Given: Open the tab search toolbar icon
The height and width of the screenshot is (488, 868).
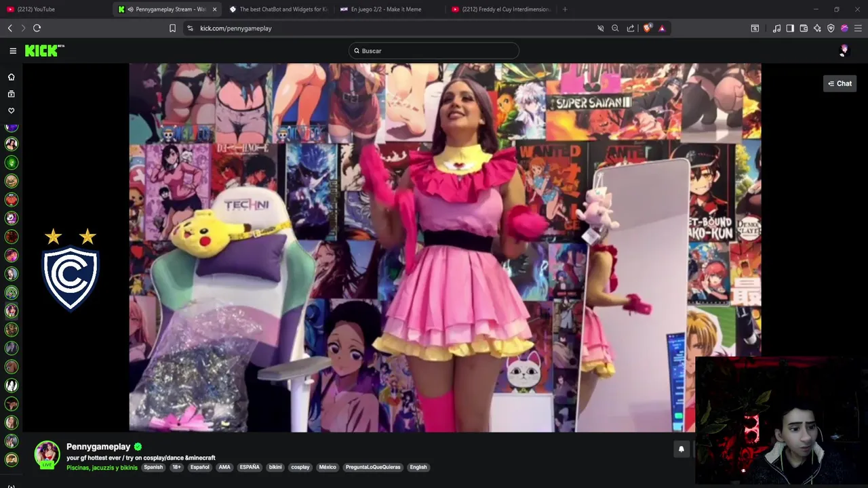Looking at the screenshot, I should [755, 28].
